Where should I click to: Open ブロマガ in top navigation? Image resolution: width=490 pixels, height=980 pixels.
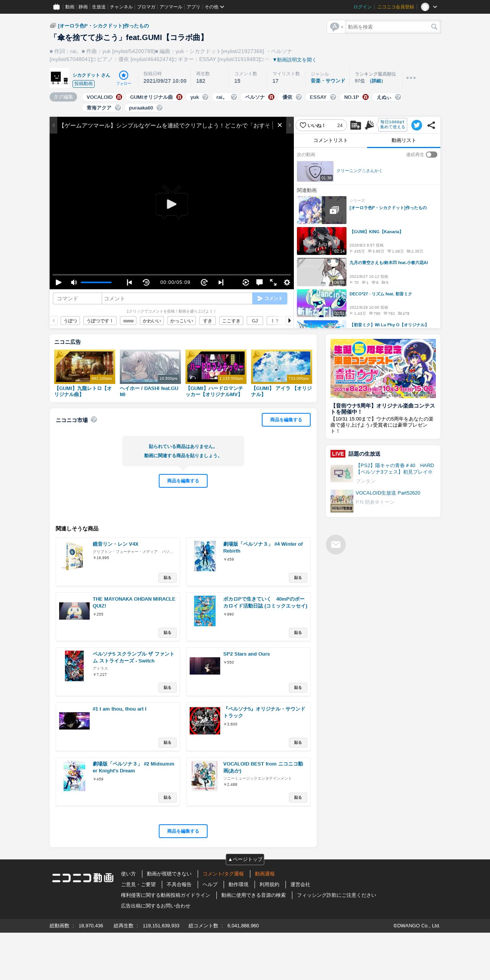[x=146, y=7]
